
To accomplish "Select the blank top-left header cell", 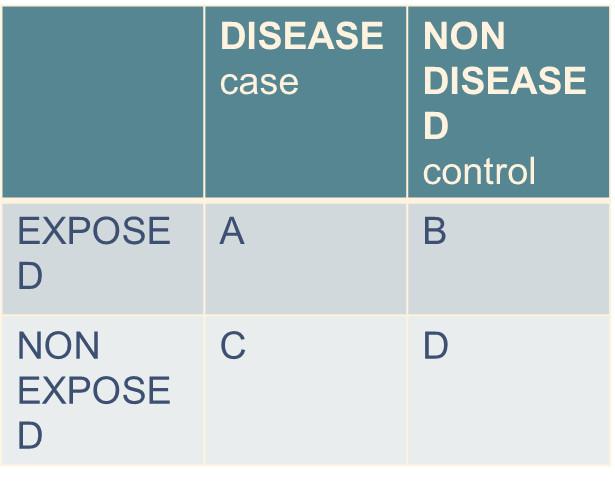I will coord(102,100).
